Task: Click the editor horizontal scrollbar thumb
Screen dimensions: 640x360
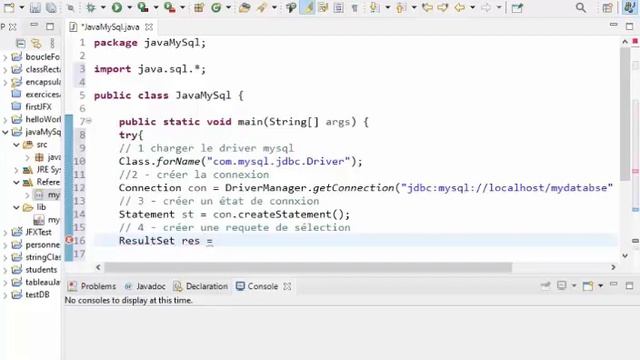Action: [x=308, y=267]
